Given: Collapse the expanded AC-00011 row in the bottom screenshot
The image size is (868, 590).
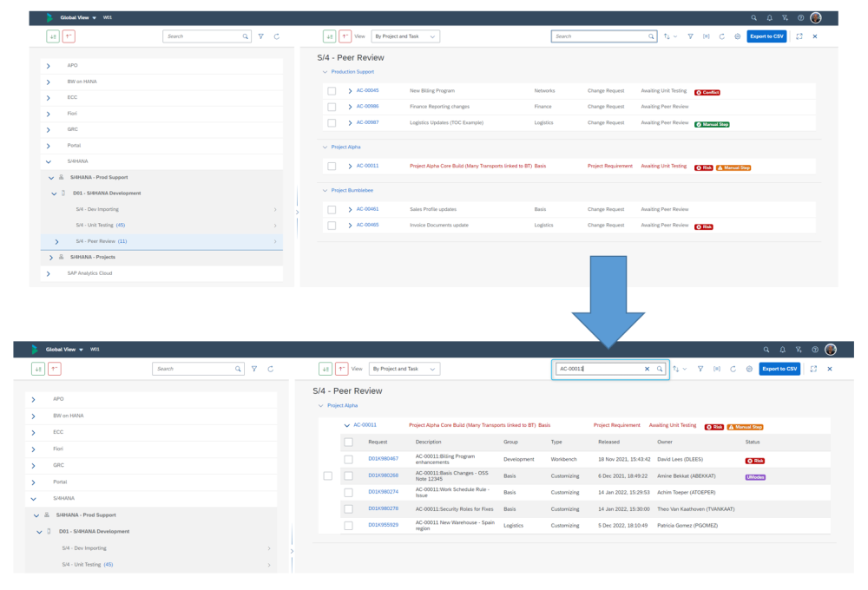Looking at the screenshot, I should pos(347,426).
